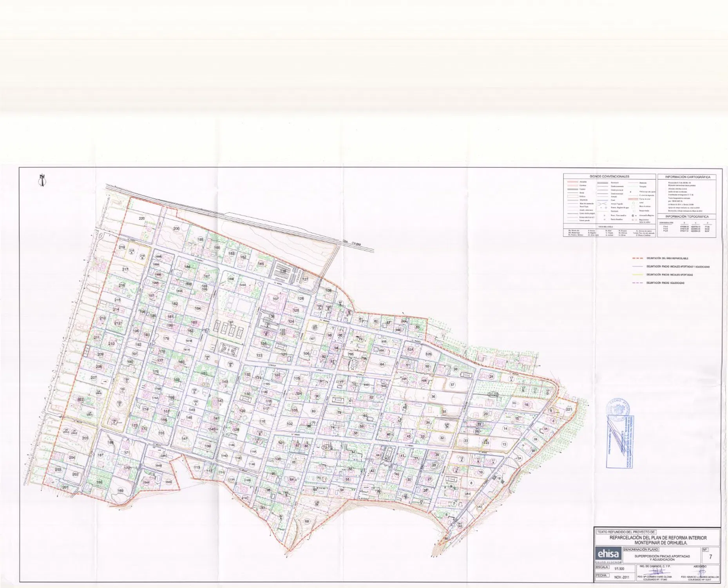Click the Signos Convencionales legend header
728x588 pixels.
click(x=609, y=176)
